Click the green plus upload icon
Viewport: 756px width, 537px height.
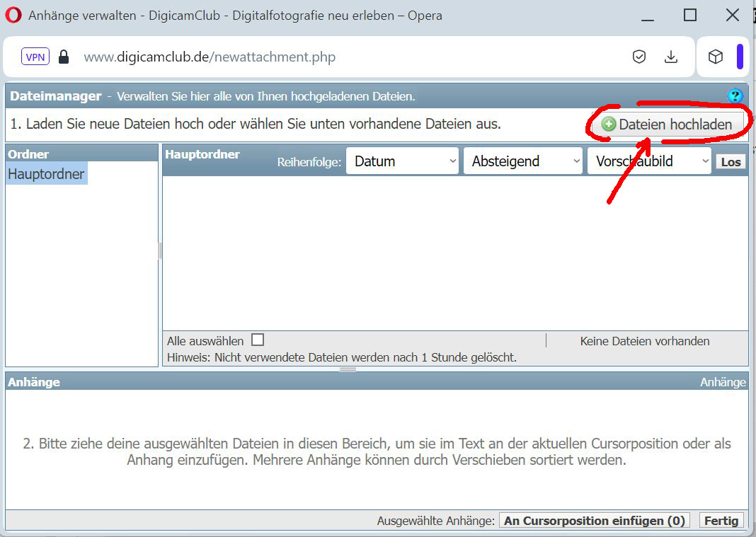[x=608, y=125]
